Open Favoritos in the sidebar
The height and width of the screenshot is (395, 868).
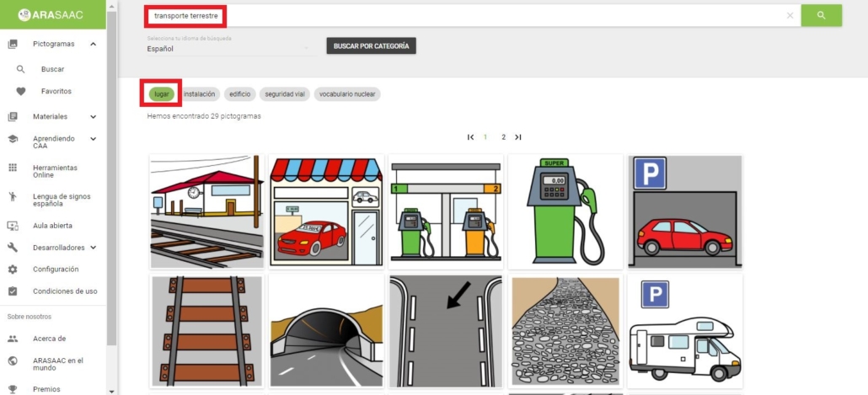pos(56,91)
